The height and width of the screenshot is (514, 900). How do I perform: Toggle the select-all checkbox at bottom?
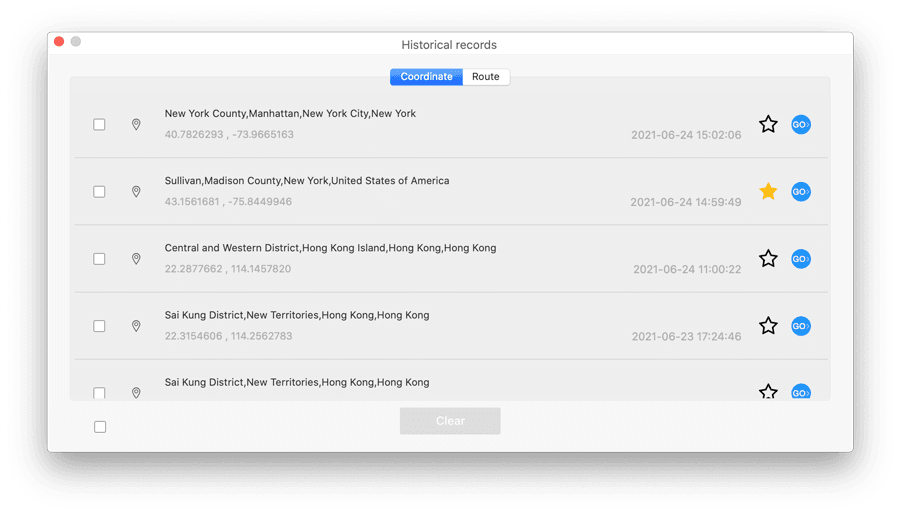coord(99,427)
